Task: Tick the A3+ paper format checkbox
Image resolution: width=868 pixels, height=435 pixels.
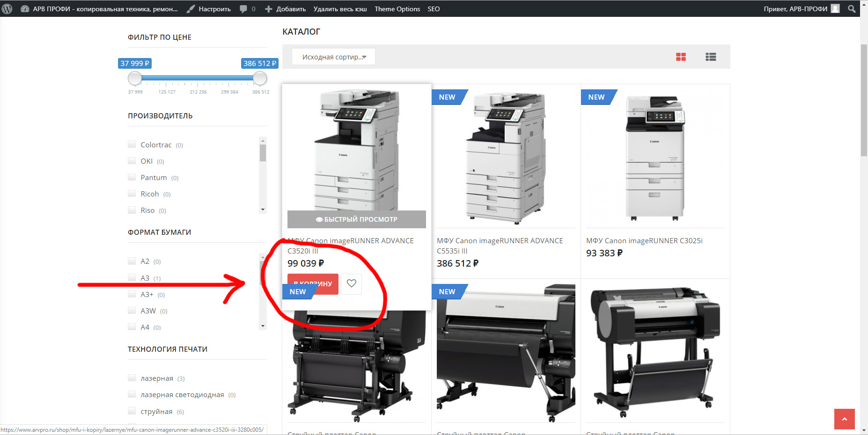Action: coord(132,294)
